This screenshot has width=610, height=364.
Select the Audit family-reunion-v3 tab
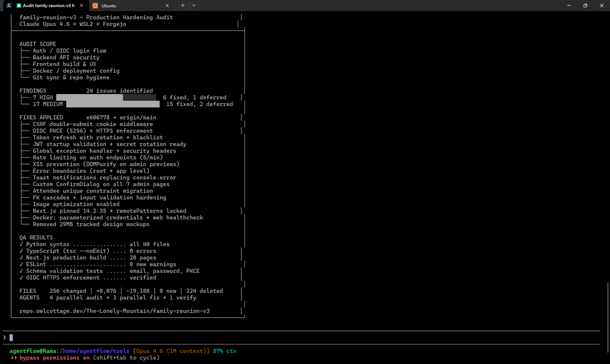coord(48,6)
